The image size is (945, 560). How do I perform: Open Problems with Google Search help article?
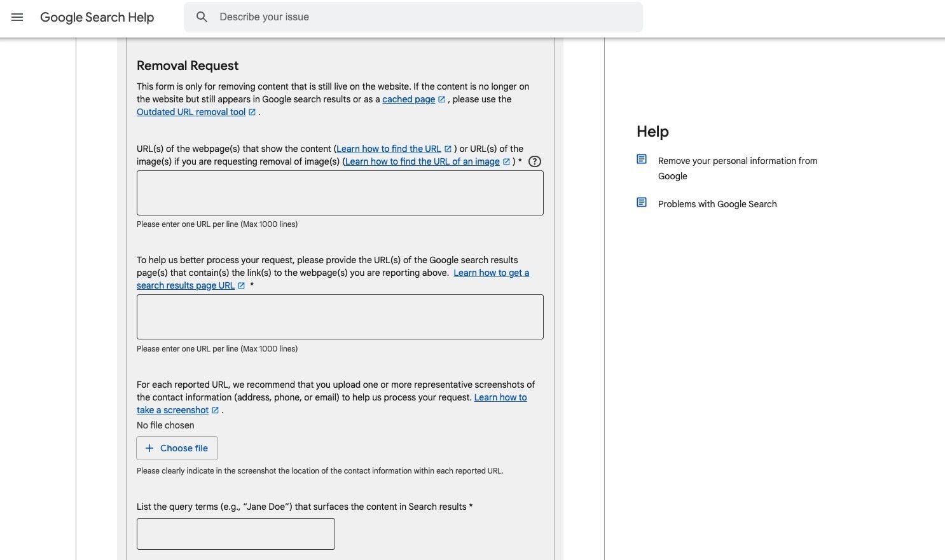(717, 204)
